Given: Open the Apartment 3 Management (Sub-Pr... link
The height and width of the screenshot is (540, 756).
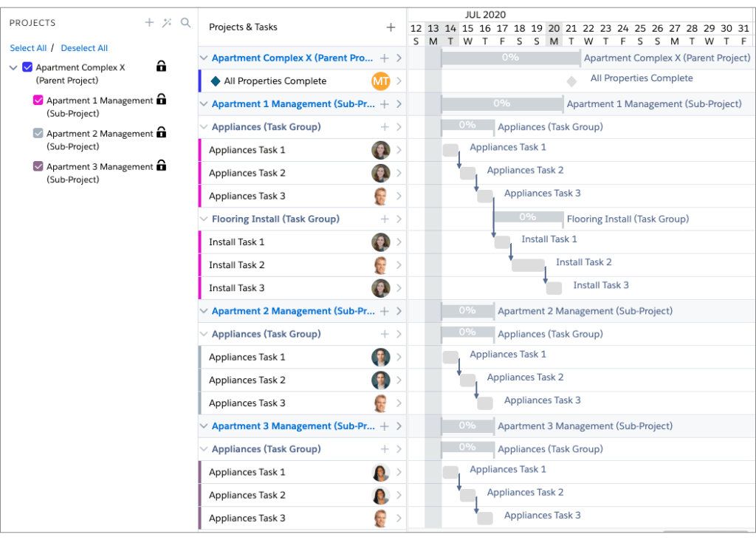Looking at the screenshot, I should [293, 426].
